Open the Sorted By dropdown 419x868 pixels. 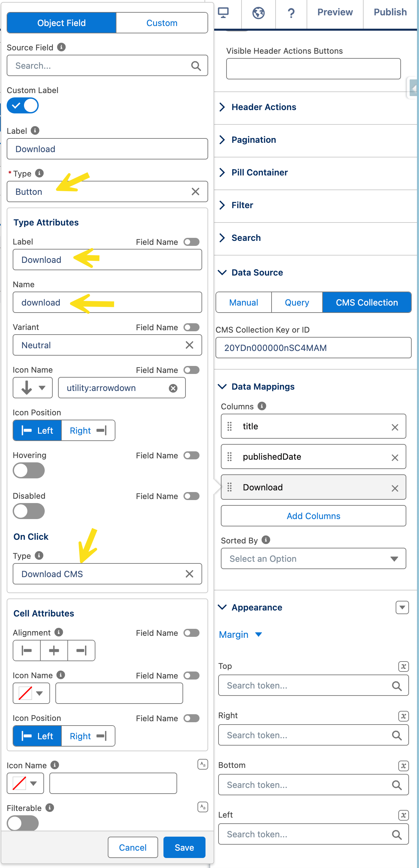[x=313, y=559]
